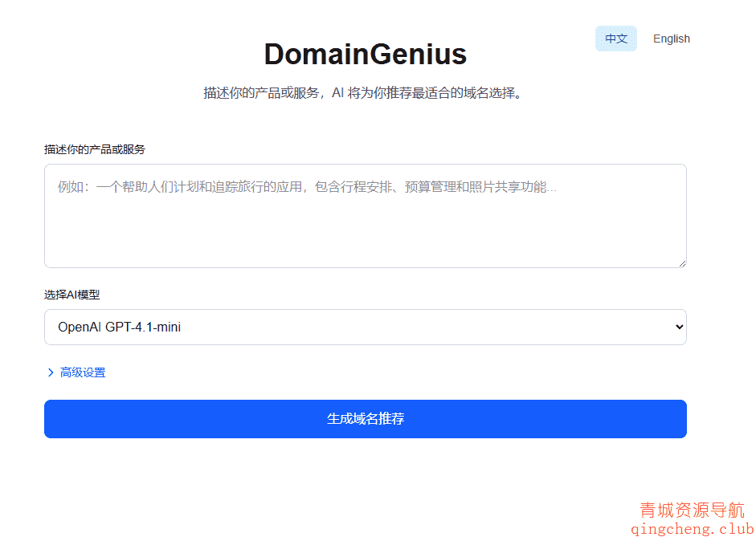
Task: Click the 选择AI模型 label above the dropdown
Action: tap(72, 295)
